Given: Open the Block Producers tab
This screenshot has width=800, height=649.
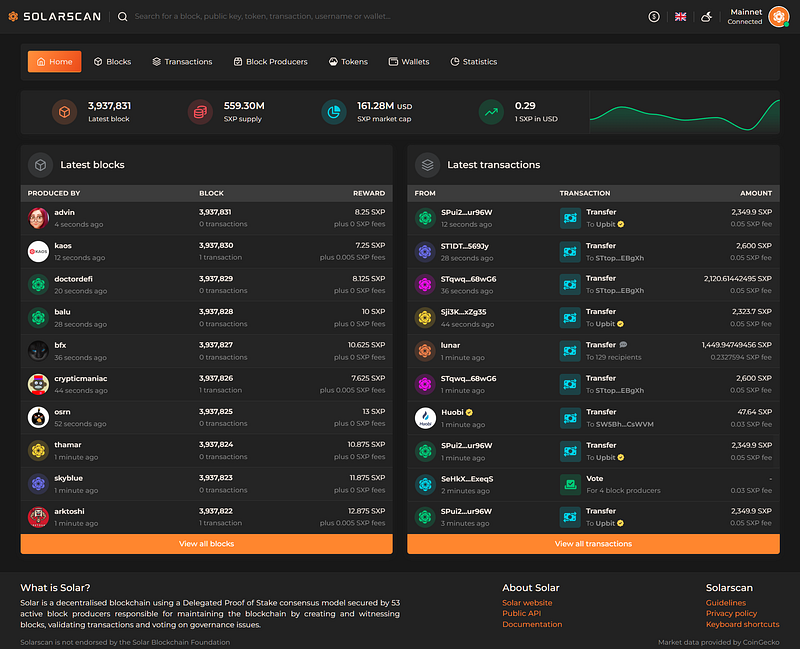Looking at the screenshot, I should pos(270,62).
